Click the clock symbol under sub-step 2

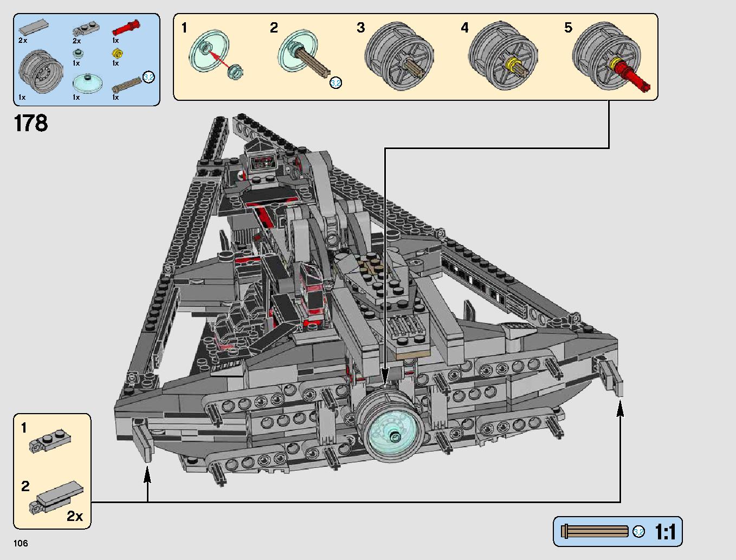point(337,82)
